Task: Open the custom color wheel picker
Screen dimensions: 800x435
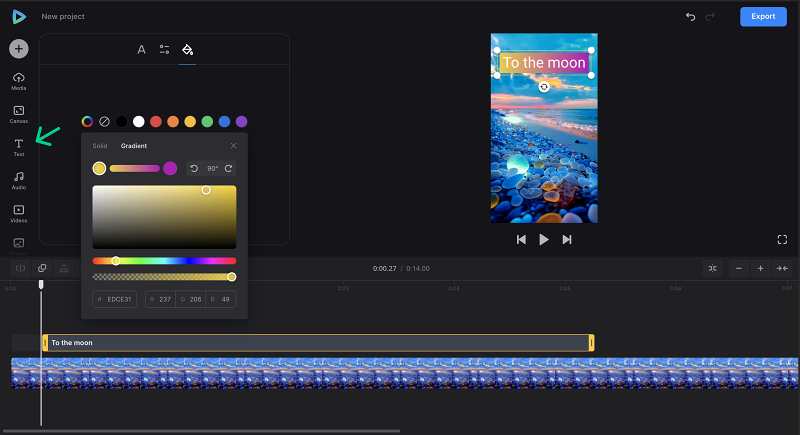Action: point(87,121)
